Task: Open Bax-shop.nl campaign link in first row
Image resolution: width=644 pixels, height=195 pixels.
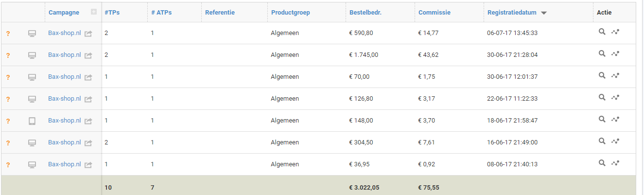Action: point(64,33)
